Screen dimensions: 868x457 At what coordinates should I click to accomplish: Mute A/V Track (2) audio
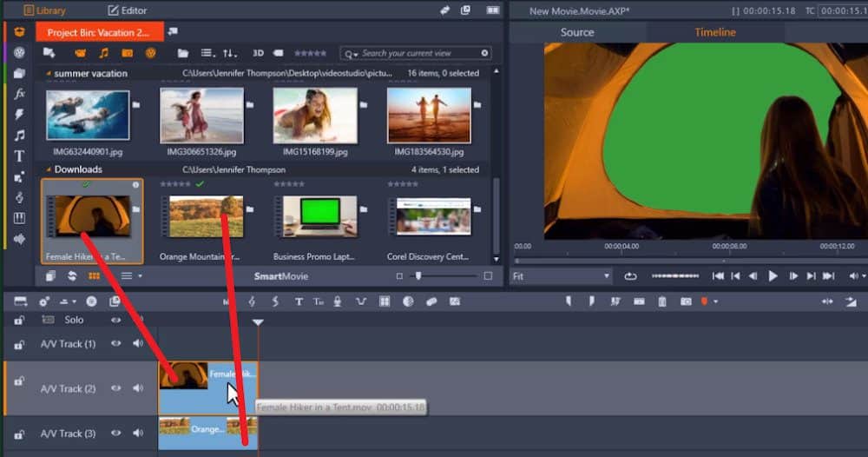tap(138, 388)
